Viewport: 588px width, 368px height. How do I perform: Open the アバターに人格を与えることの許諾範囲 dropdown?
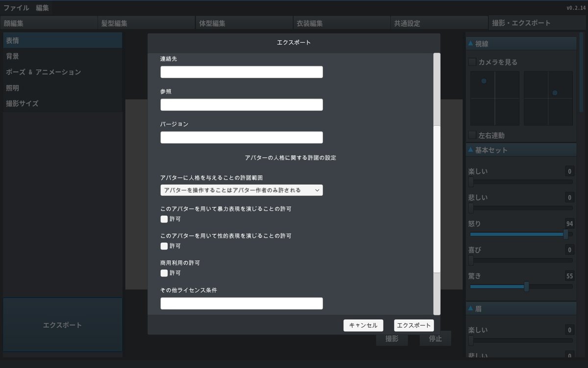coord(242,190)
